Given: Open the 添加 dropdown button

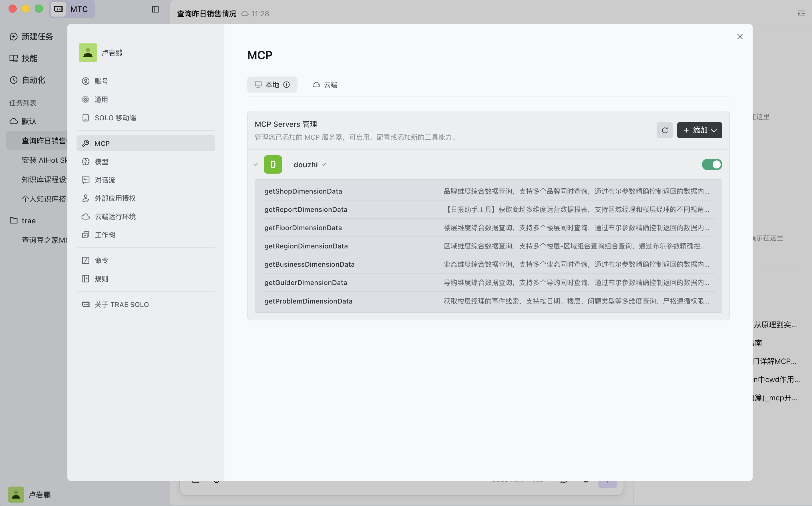Looking at the screenshot, I should point(699,130).
